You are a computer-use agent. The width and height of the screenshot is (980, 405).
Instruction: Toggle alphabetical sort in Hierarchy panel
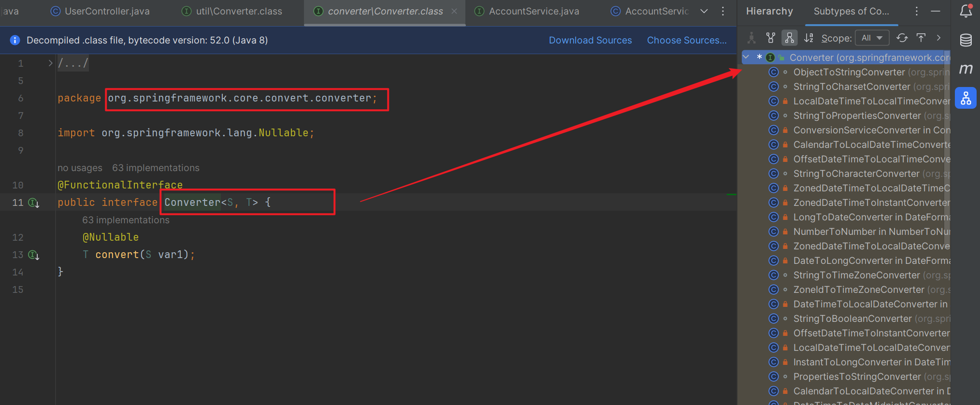click(808, 38)
